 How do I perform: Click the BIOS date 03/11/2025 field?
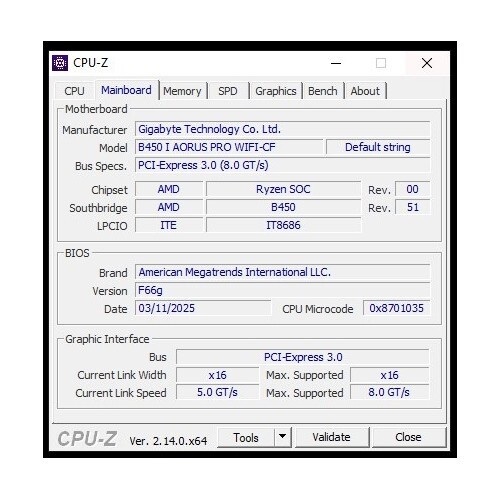click(203, 308)
